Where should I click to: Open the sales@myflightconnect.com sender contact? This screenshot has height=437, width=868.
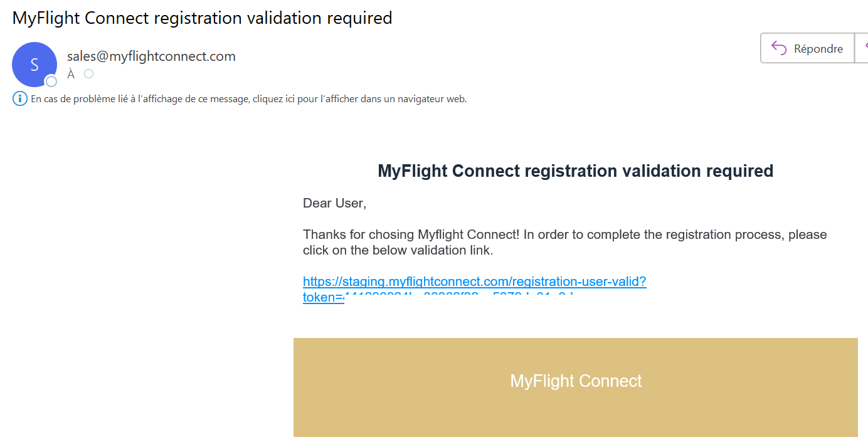click(x=151, y=56)
